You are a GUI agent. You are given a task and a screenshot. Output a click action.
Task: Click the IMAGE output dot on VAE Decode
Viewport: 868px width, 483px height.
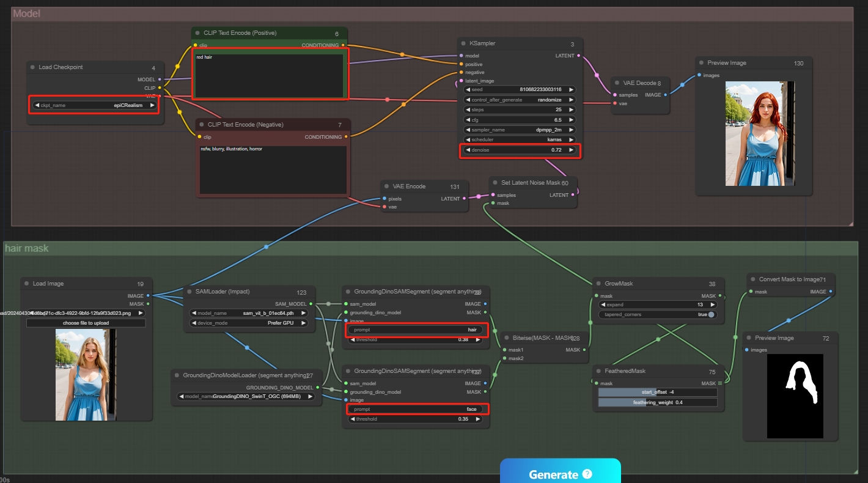664,95
